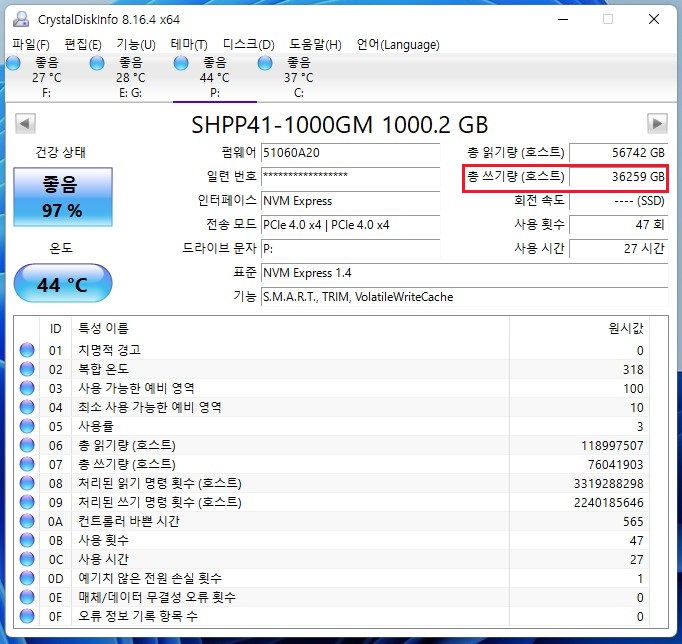The image size is (682, 644).
Task: Click the standard field NVM Express 1.4
Action: (465, 273)
